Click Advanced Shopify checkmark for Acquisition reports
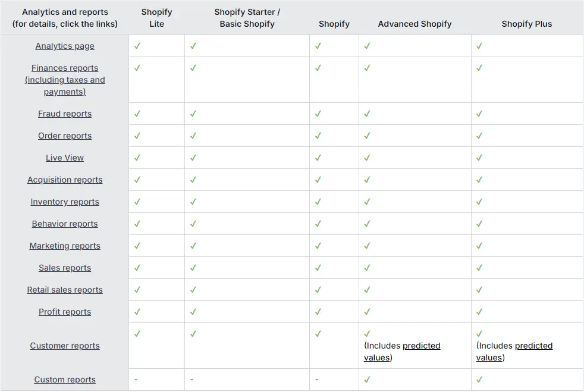This screenshot has height=392, width=584. pos(368,180)
